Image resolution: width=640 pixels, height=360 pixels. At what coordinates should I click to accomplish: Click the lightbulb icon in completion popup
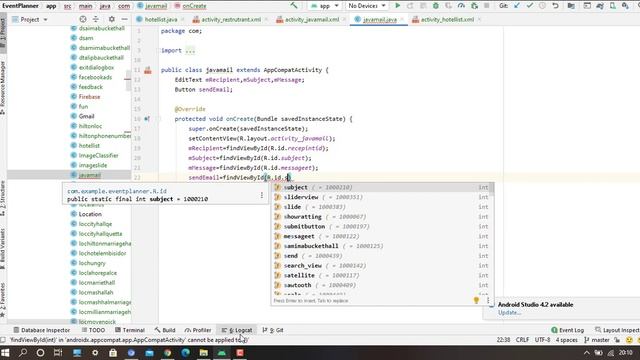click(x=476, y=300)
